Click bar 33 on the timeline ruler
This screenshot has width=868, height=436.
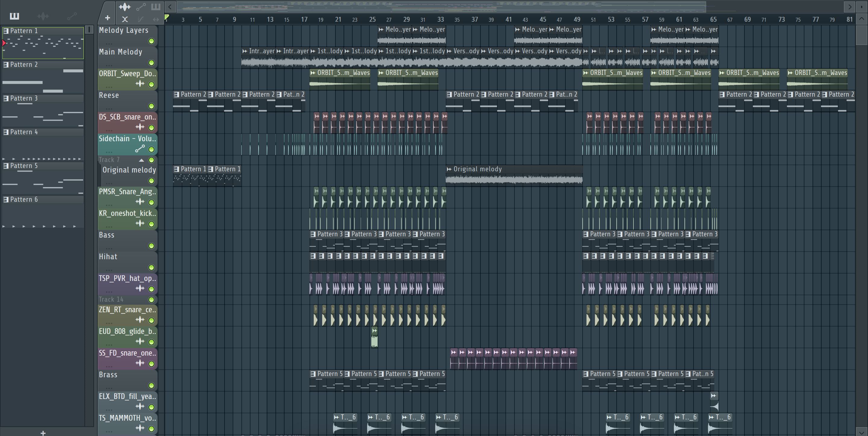[440, 20]
